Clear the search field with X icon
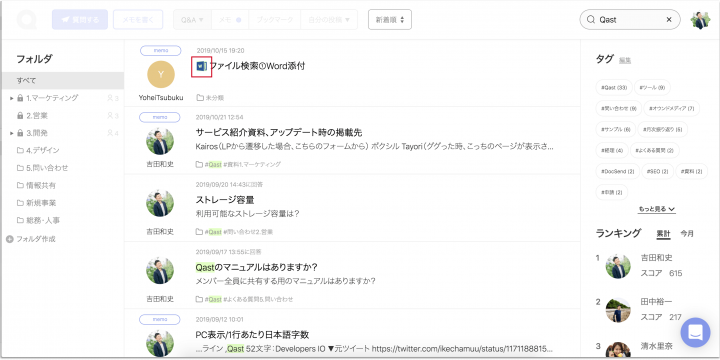This screenshot has height=360, width=720. coord(669,20)
